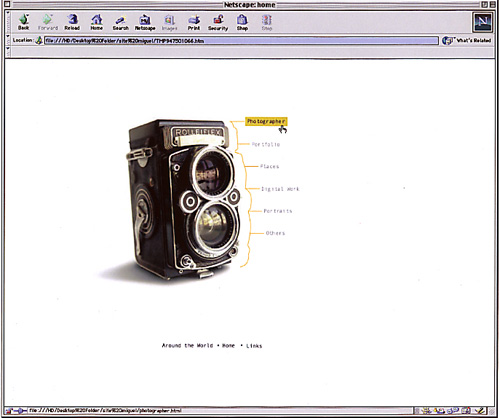Collapse the personal toolbar using its side tab

pyautogui.click(x=8, y=52)
